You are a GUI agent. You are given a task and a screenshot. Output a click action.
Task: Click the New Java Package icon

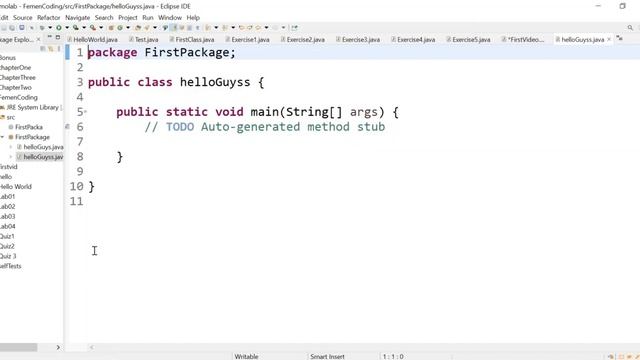tap(111, 28)
